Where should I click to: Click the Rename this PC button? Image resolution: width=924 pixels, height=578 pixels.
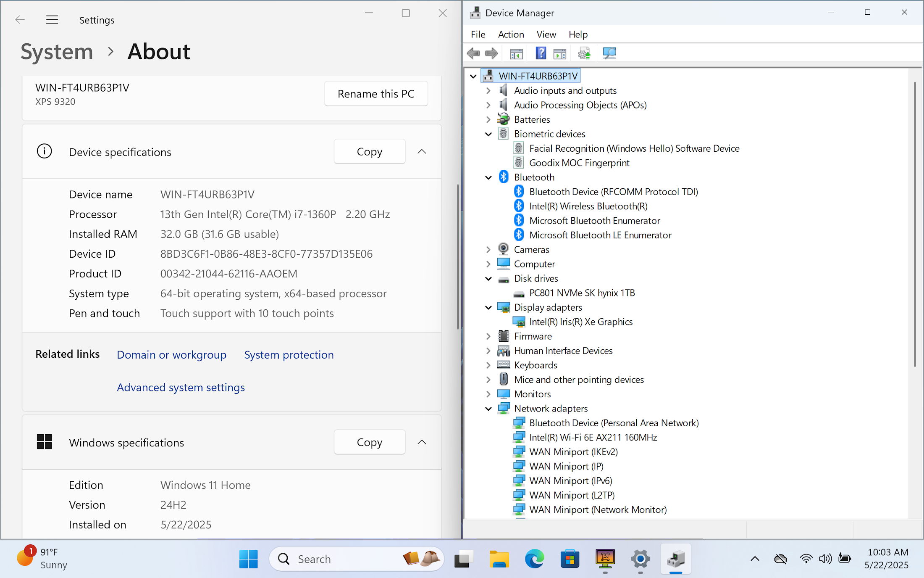376,94
